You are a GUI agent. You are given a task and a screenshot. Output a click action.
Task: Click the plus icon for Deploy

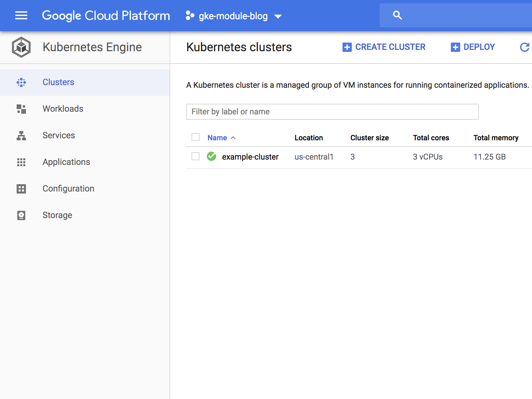pyautogui.click(x=455, y=47)
